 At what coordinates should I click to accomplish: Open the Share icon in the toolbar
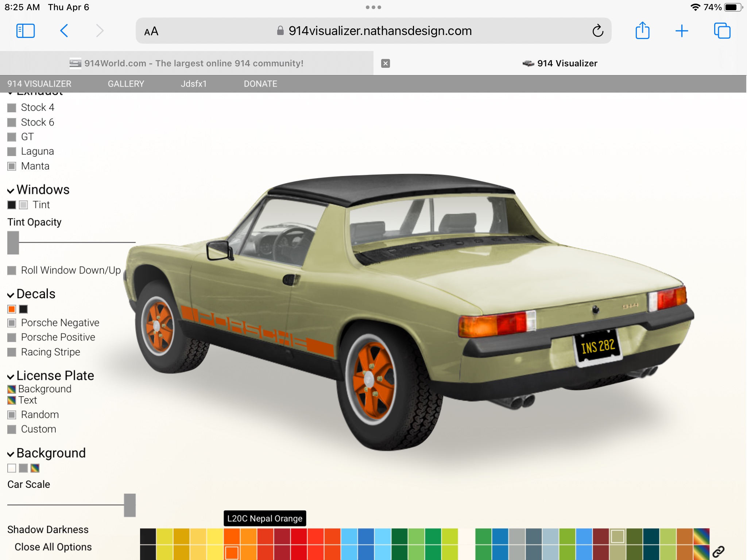coord(642,31)
